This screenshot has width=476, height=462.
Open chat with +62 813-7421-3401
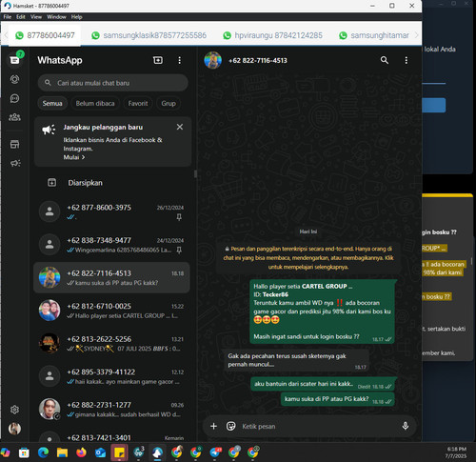[112, 435]
